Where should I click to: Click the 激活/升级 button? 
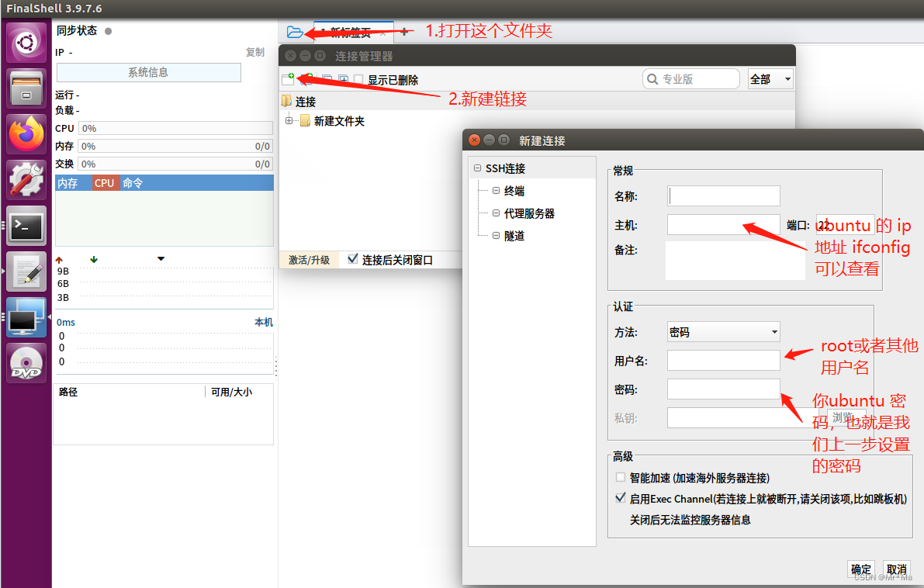pyautogui.click(x=309, y=260)
